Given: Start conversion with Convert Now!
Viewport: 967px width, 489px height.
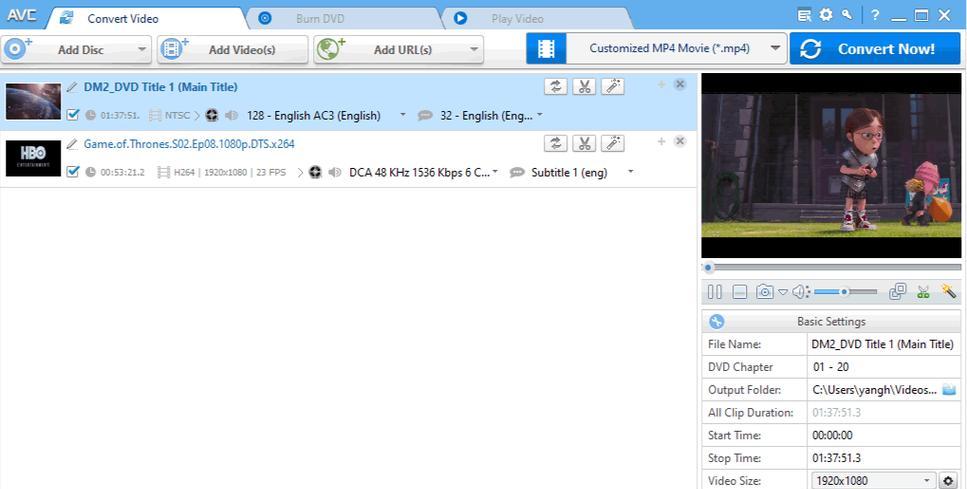Looking at the screenshot, I should pyautogui.click(x=875, y=49).
